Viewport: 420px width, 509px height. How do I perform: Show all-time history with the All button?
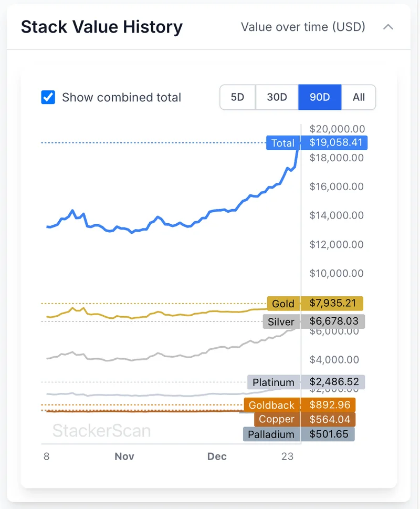coord(359,97)
